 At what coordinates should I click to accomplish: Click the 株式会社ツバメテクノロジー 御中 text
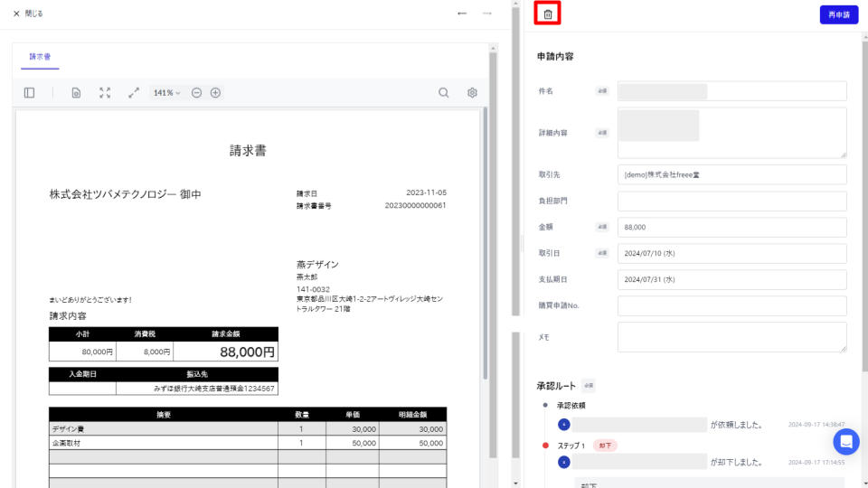[125, 194]
